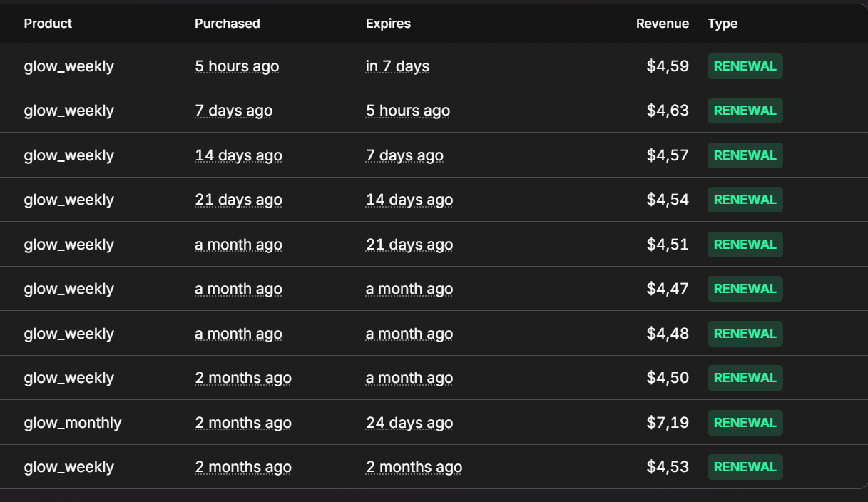Click the '14 days ago' purchased timestamp

pos(238,155)
